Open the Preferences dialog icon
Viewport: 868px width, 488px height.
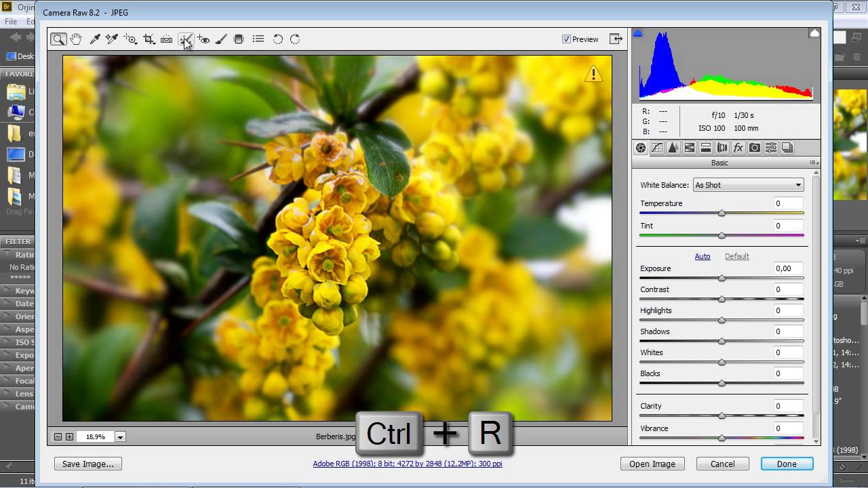point(258,39)
